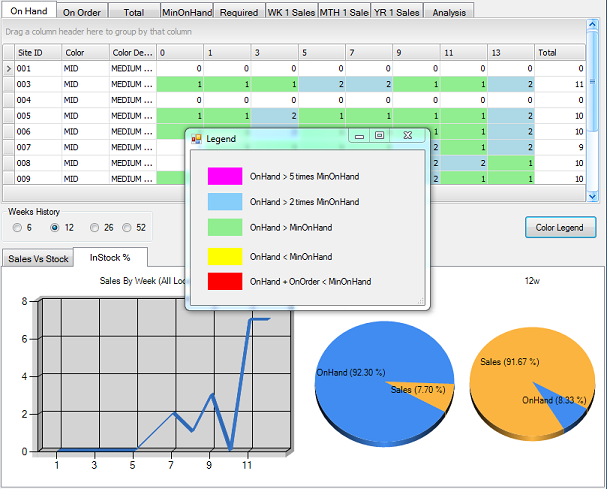The height and width of the screenshot is (489, 607).
Task: Switch to the Required tab
Action: click(x=239, y=12)
